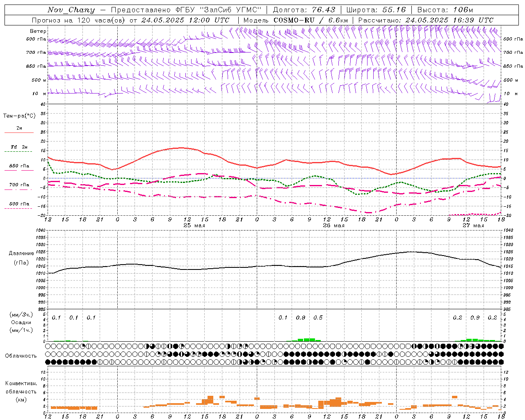Click the '27 мая' date label

(473, 226)
